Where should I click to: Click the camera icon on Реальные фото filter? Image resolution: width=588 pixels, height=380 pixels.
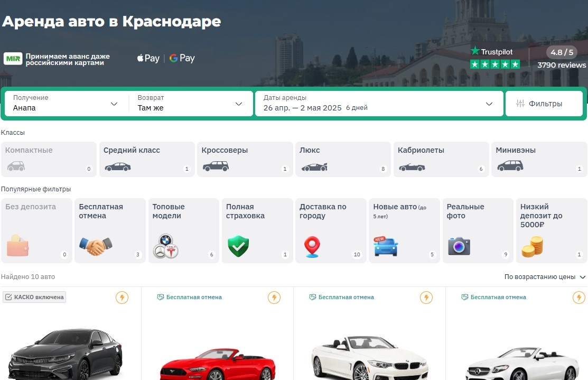tap(459, 246)
